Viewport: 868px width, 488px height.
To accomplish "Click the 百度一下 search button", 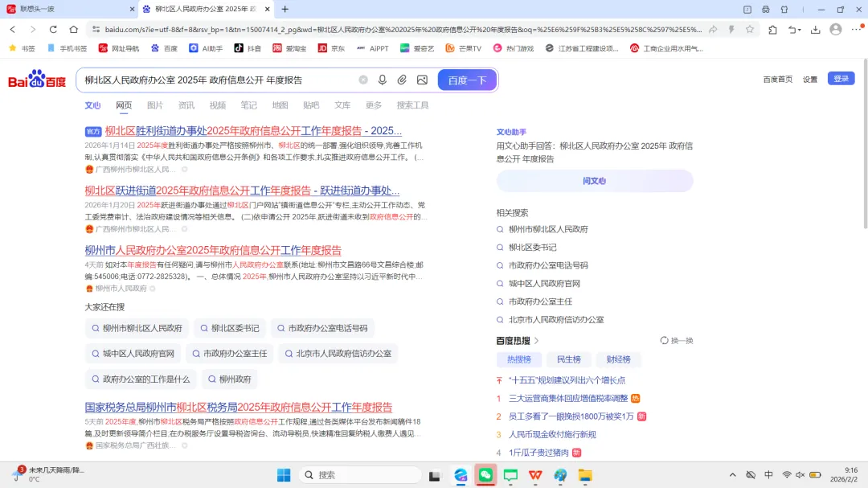I will tap(467, 80).
